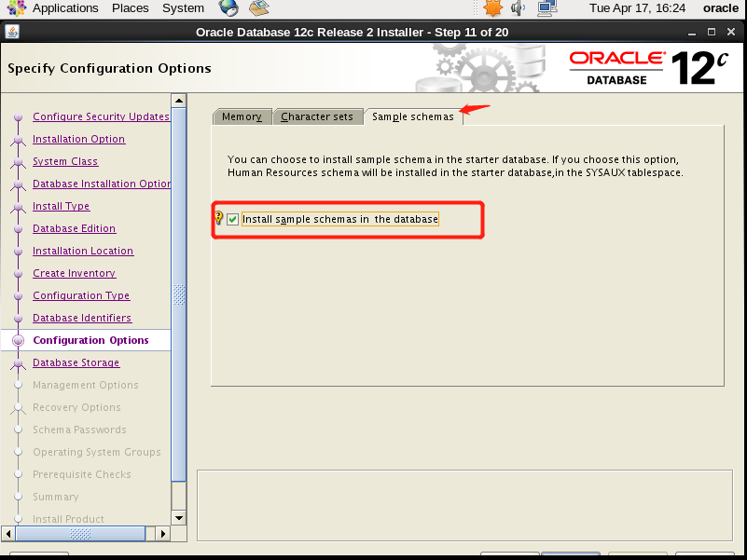Go to Installation Location step
Viewport: 747px width, 560px height.
[x=83, y=251]
